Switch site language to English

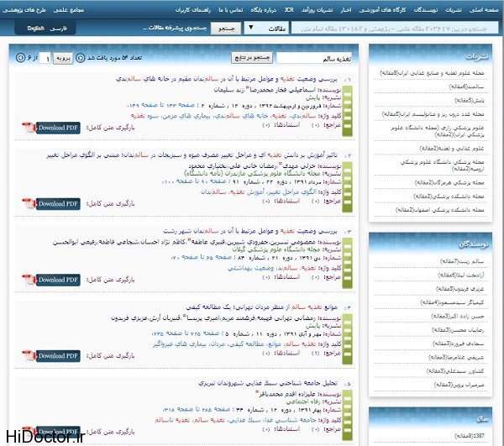(x=35, y=28)
